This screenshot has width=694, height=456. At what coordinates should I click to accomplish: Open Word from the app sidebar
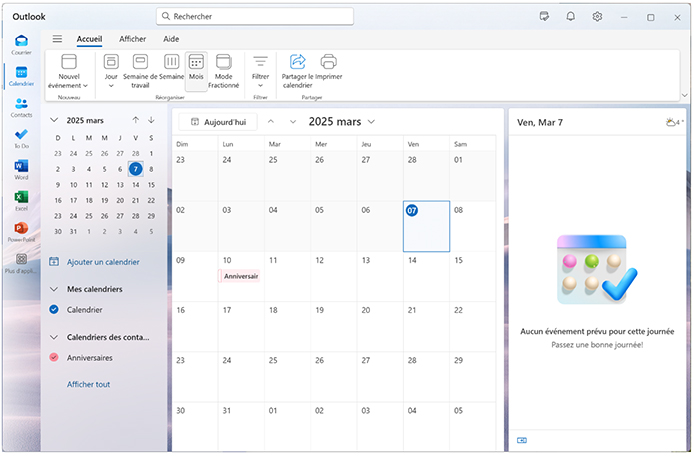pos(21,168)
